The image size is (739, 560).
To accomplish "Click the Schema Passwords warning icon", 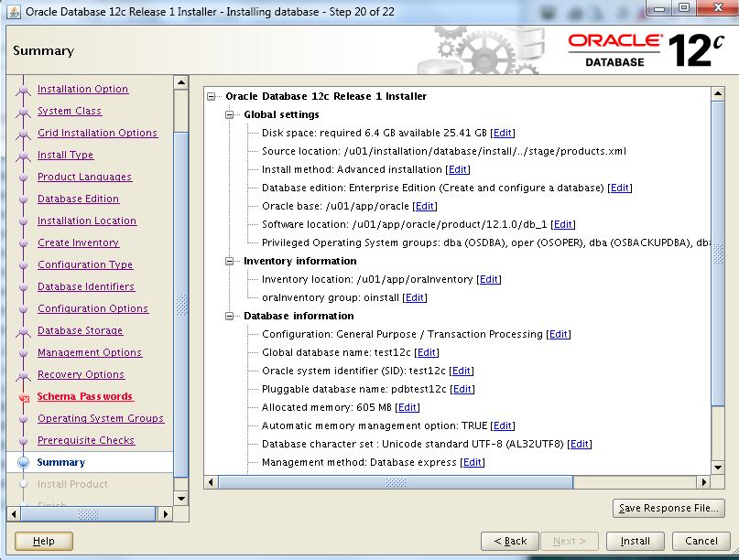I will point(24,398).
